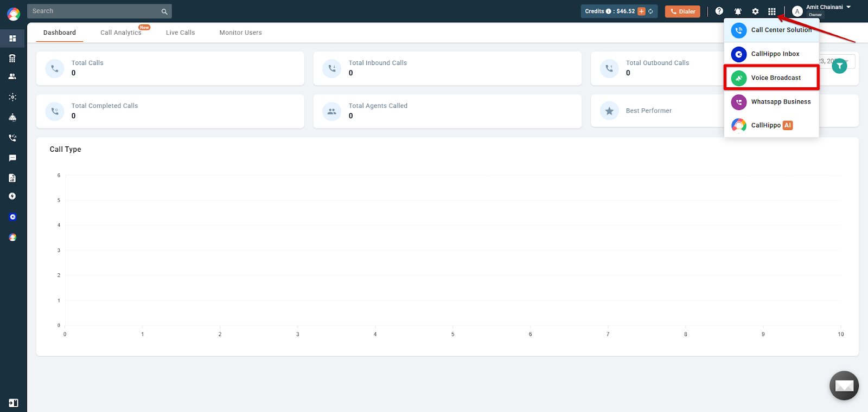Open the integrations hub icon in sidebar

[12, 97]
